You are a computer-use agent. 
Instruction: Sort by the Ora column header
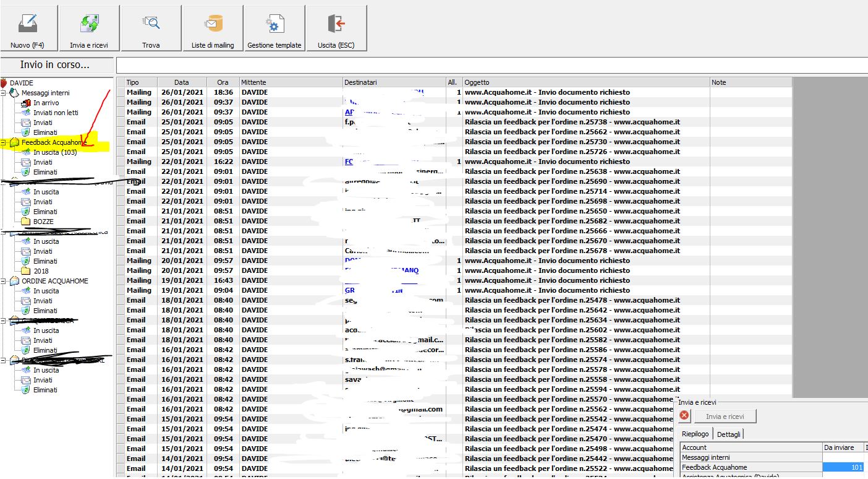pos(223,82)
